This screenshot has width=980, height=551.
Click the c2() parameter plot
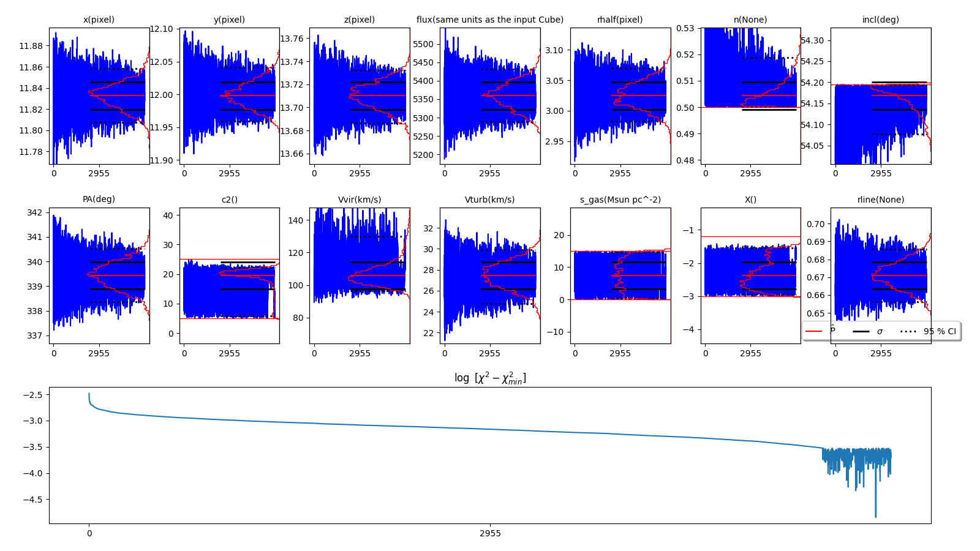229,275
